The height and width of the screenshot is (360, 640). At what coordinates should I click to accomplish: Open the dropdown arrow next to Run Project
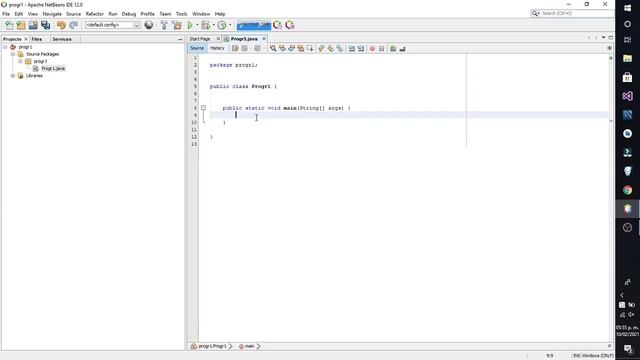(x=197, y=25)
